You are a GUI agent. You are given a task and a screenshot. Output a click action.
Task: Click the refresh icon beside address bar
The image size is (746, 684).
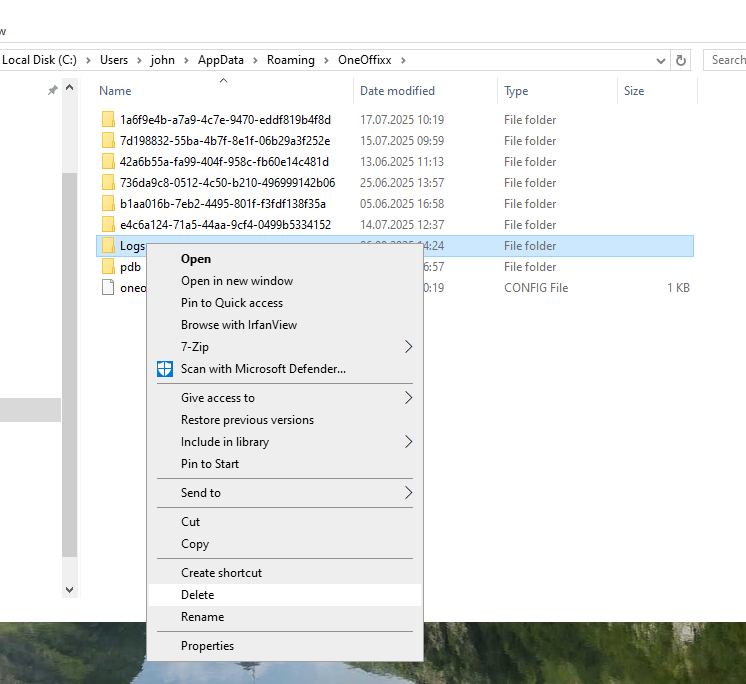point(681,60)
